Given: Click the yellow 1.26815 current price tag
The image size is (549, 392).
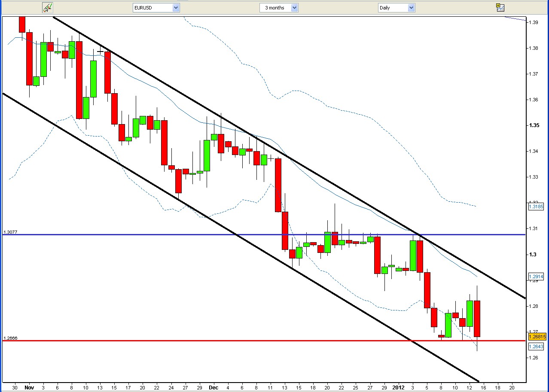Looking at the screenshot, I should [x=537, y=337].
